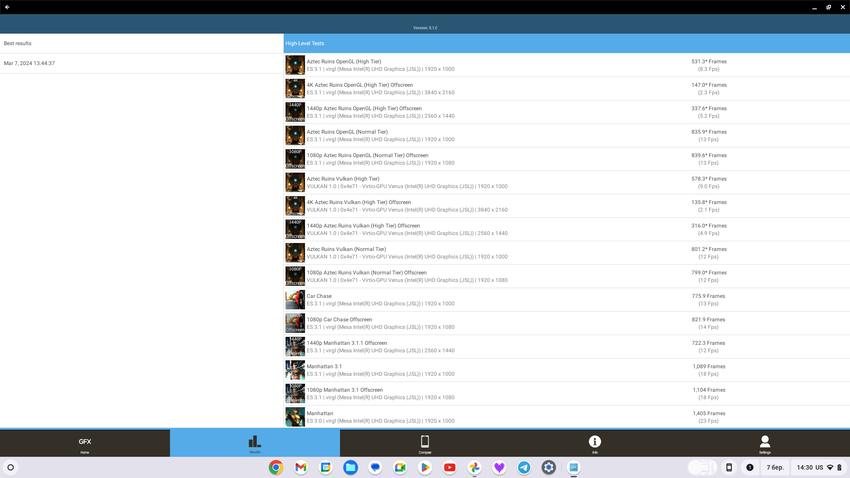The image size is (850, 478).
Task: Open YouTube from the shelf
Action: click(x=450, y=467)
